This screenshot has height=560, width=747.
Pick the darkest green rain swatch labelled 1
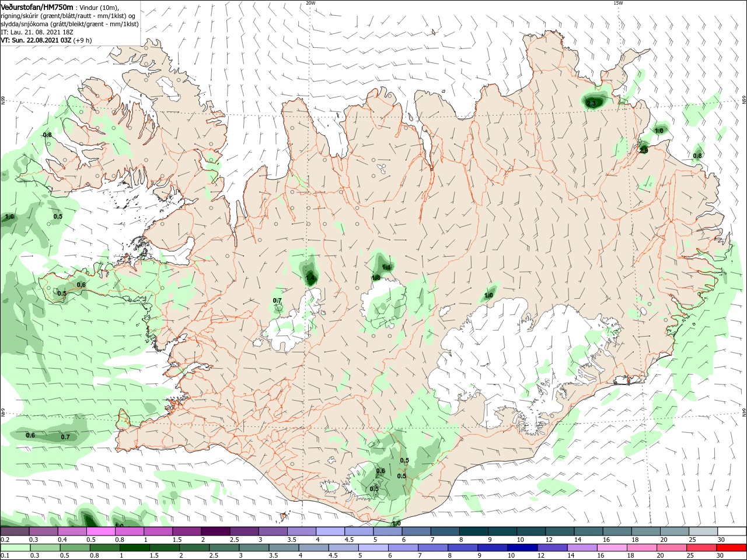pos(134,548)
